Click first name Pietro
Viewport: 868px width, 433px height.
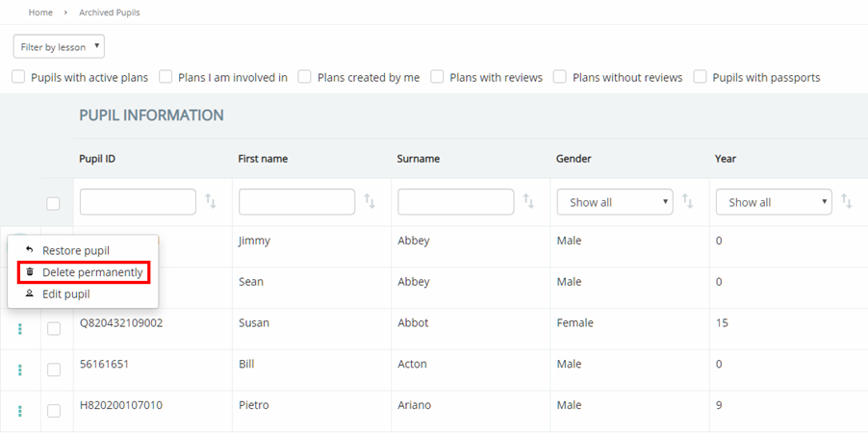[253, 405]
